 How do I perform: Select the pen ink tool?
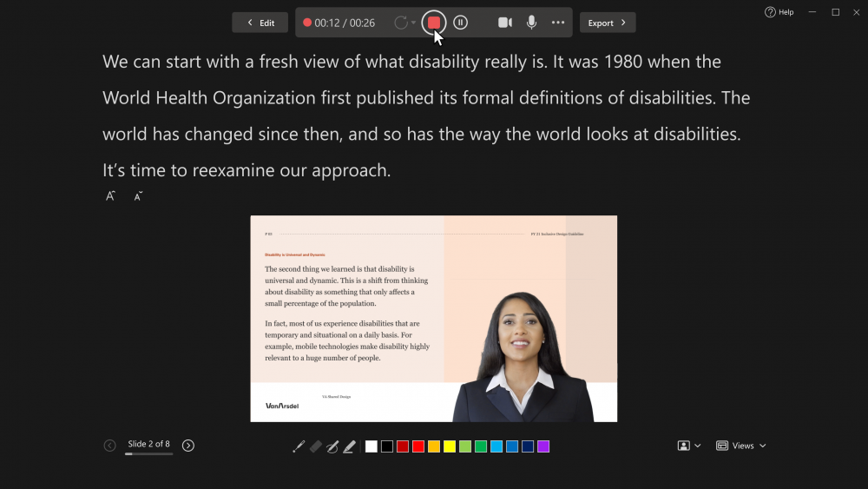pos(299,446)
